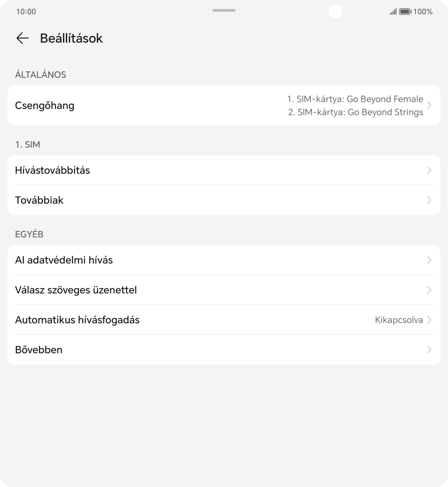The width and height of the screenshot is (448, 487).
Task: Click chevron on Válasz szöveges üzenettel row
Action: coord(429,290)
